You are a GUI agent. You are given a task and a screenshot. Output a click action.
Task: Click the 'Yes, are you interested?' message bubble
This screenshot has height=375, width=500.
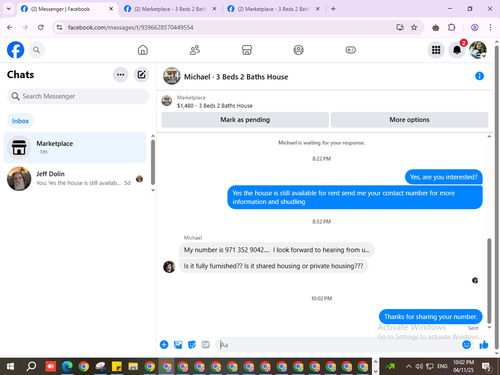coord(444,177)
